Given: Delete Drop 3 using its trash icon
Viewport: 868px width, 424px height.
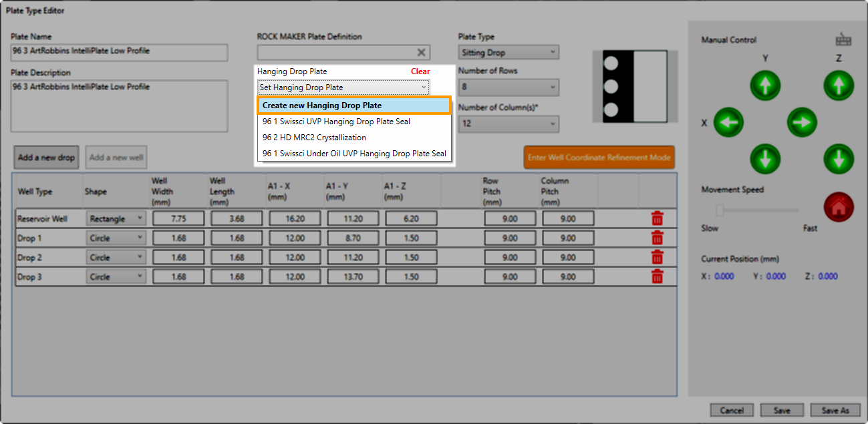Looking at the screenshot, I should pyautogui.click(x=658, y=276).
